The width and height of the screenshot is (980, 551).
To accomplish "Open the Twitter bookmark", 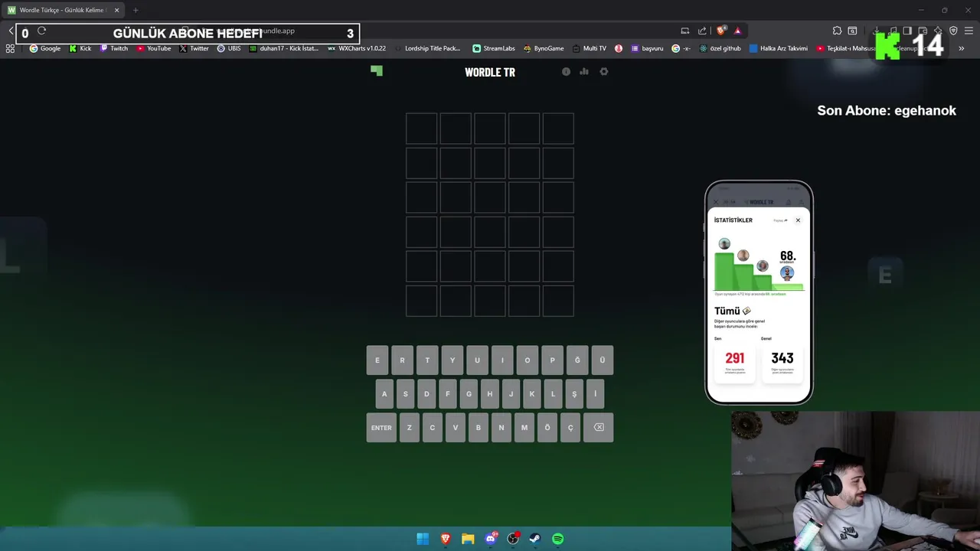I will click(x=194, y=48).
